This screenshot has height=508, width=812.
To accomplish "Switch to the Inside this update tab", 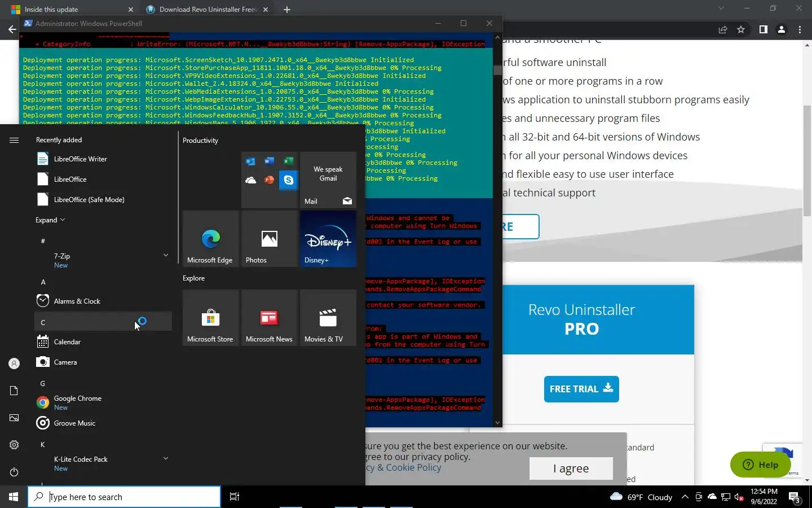I will tap(70, 10).
